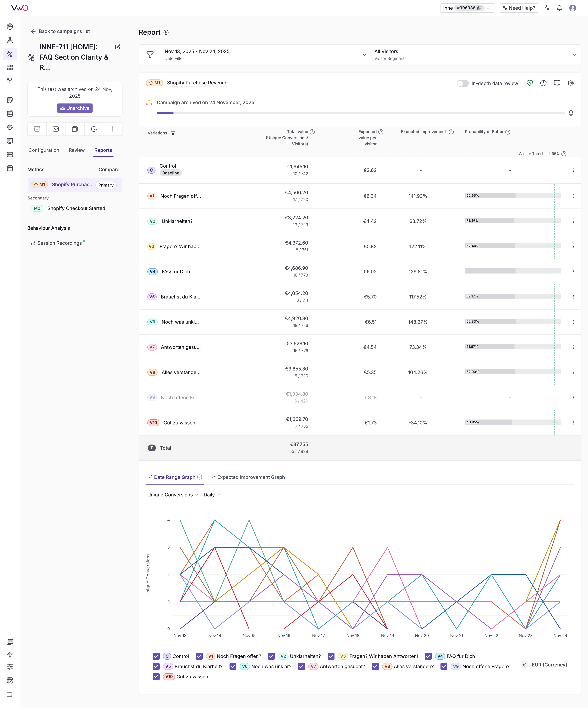Click the email report envelope icon
Viewport: 588px width, 708px height.
[x=56, y=129]
